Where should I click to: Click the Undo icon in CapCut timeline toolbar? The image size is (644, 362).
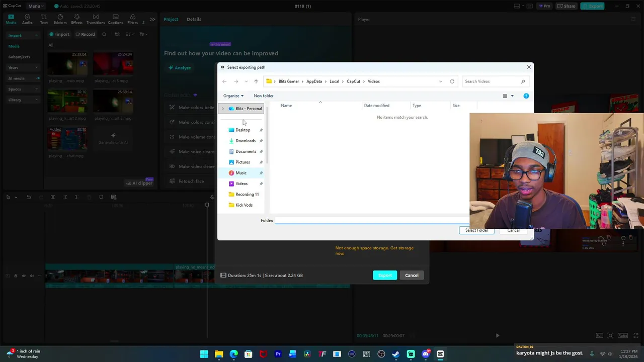(29, 197)
